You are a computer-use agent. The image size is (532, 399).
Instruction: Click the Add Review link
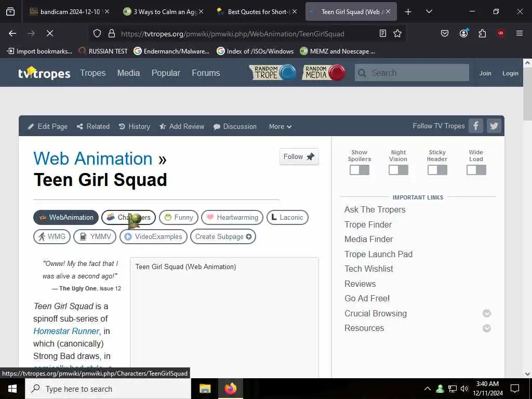point(182,127)
